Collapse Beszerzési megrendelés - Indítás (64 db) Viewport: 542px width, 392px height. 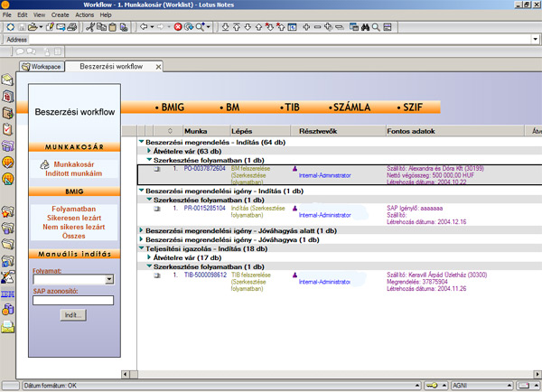(x=142, y=142)
